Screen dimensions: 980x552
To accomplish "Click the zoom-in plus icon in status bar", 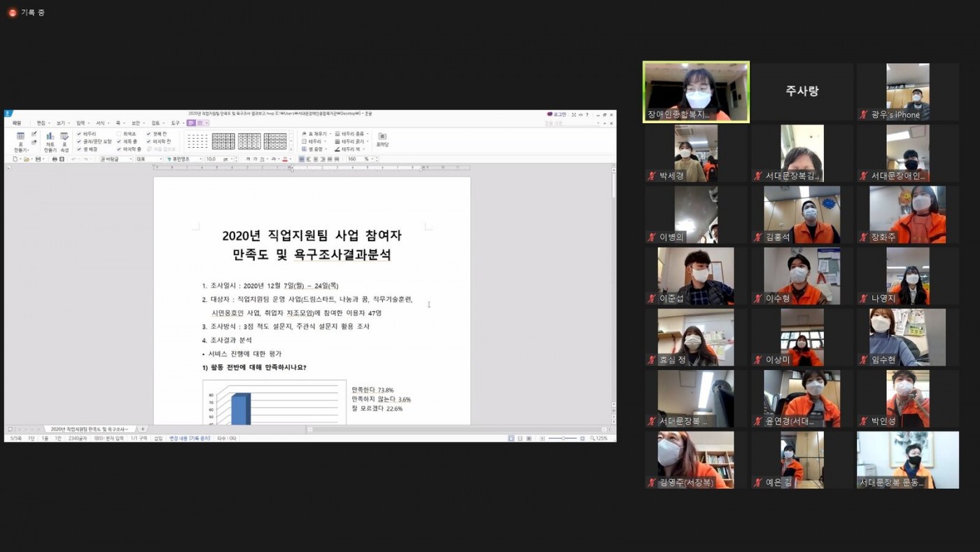I will pos(582,439).
